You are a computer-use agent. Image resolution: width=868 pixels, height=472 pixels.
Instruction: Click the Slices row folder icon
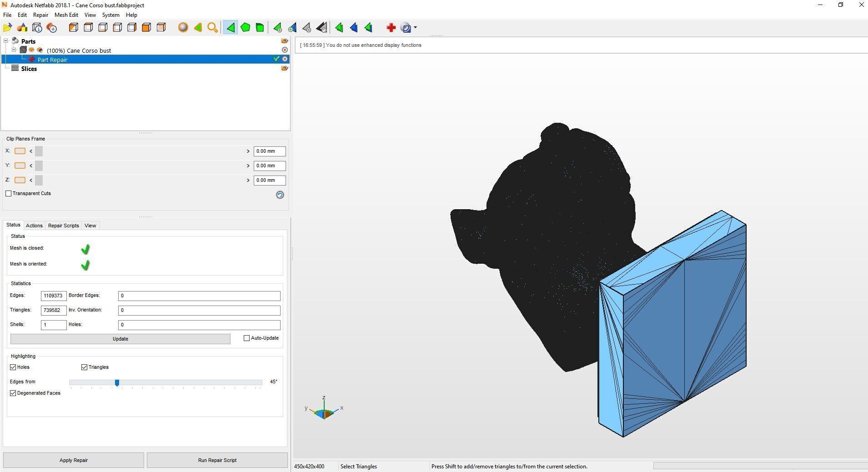[285, 68]
